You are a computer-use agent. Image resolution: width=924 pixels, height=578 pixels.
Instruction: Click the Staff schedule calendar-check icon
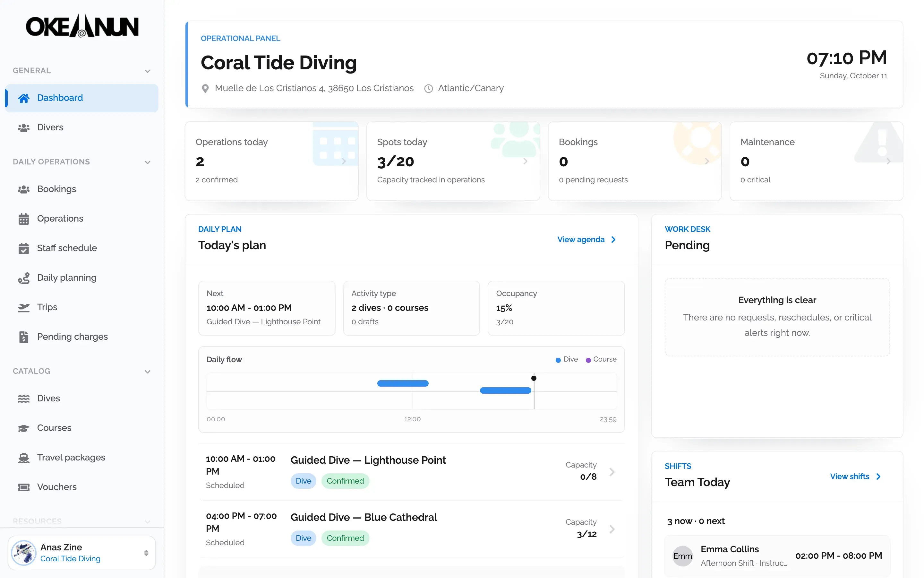click(24, 248)
